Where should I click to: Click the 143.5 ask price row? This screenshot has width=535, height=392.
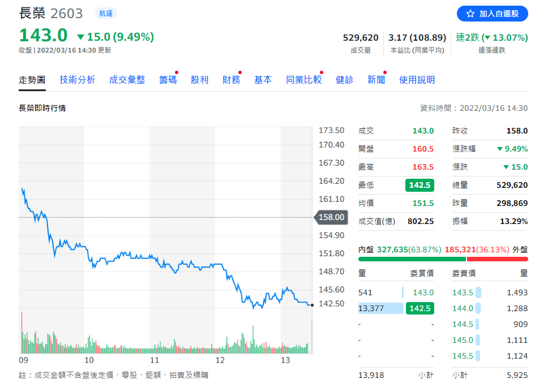[x=463, y=292]
